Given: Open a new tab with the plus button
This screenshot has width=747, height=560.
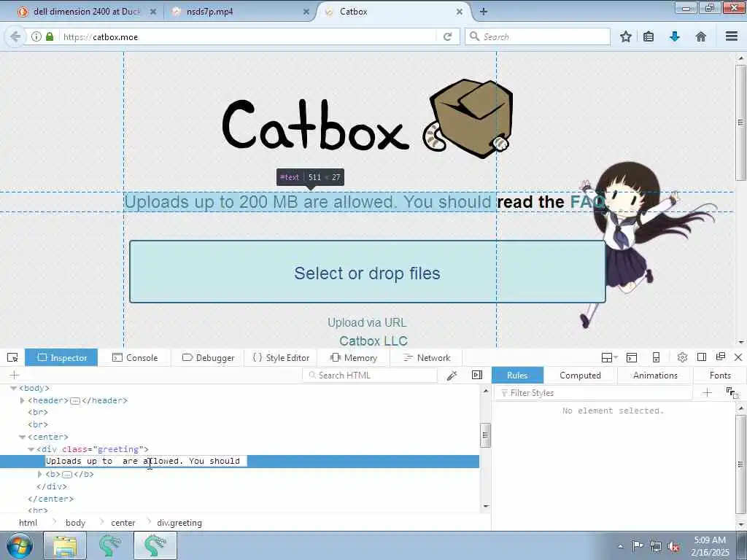Looking at the screenshot, I should (x=483, y=12).
